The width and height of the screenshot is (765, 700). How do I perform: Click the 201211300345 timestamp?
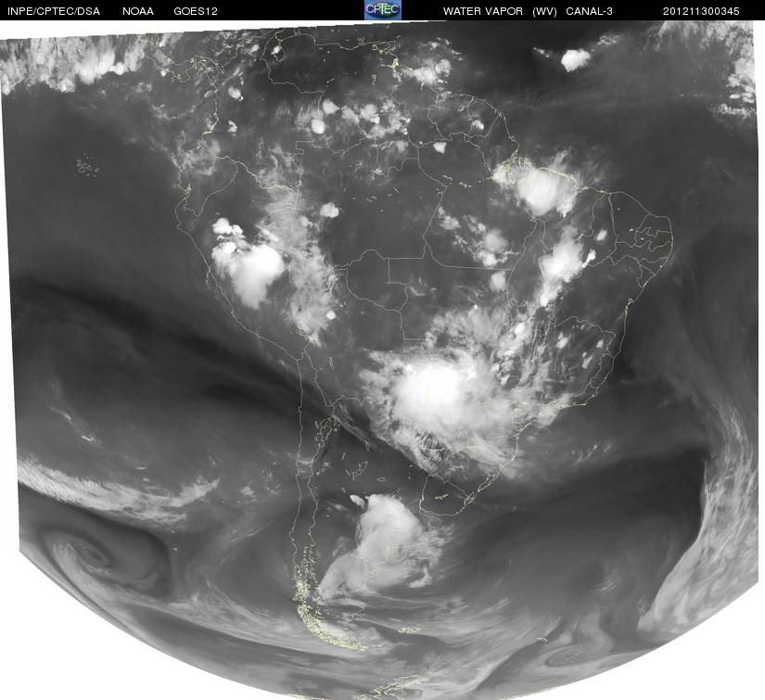(x=701, y=11)
